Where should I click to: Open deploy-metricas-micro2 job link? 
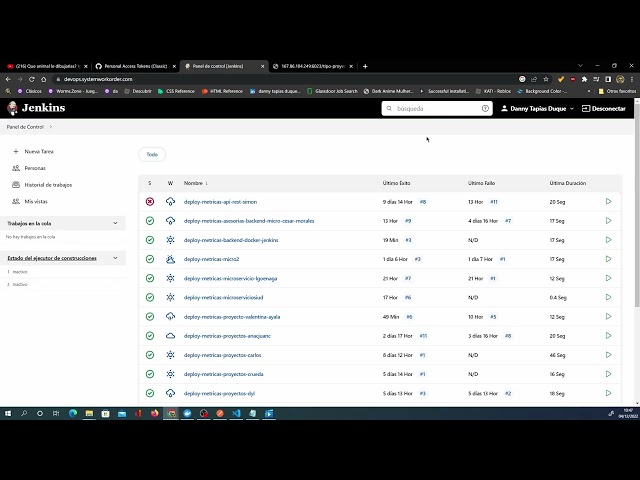pos(211,259)
